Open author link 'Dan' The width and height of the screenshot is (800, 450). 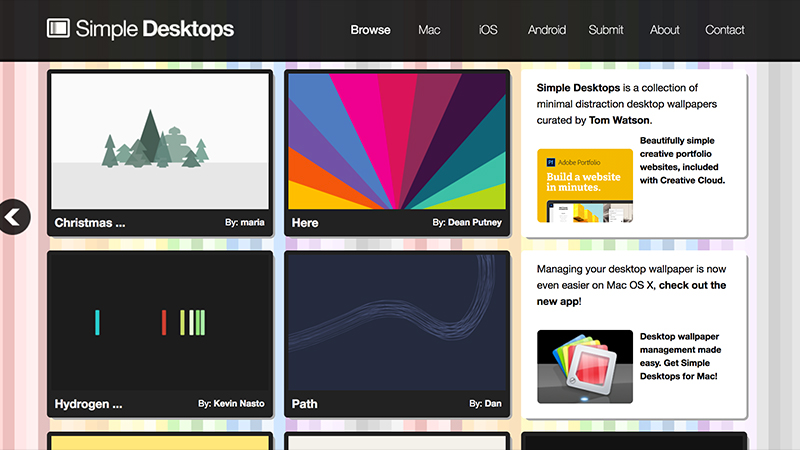point(493,404)
